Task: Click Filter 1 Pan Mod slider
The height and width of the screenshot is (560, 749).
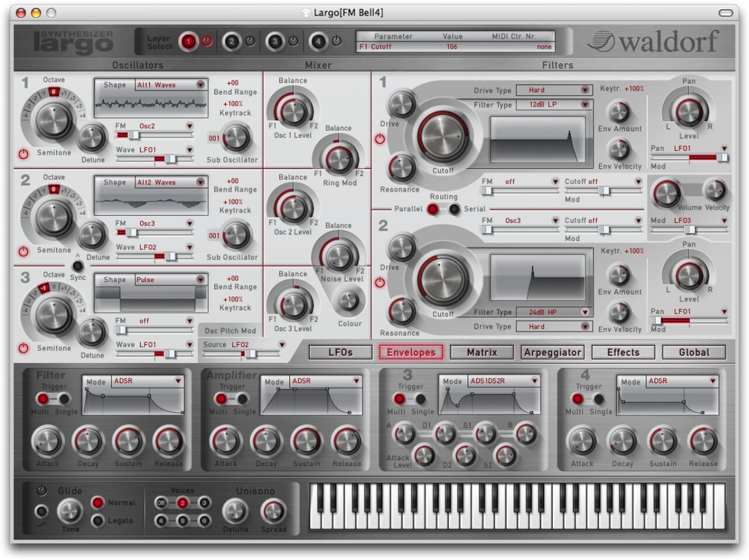Action: point(689,158)
